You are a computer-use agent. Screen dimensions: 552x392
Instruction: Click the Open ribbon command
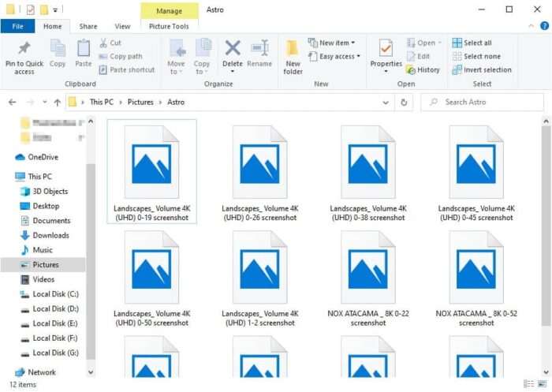[x=424, y=43]
